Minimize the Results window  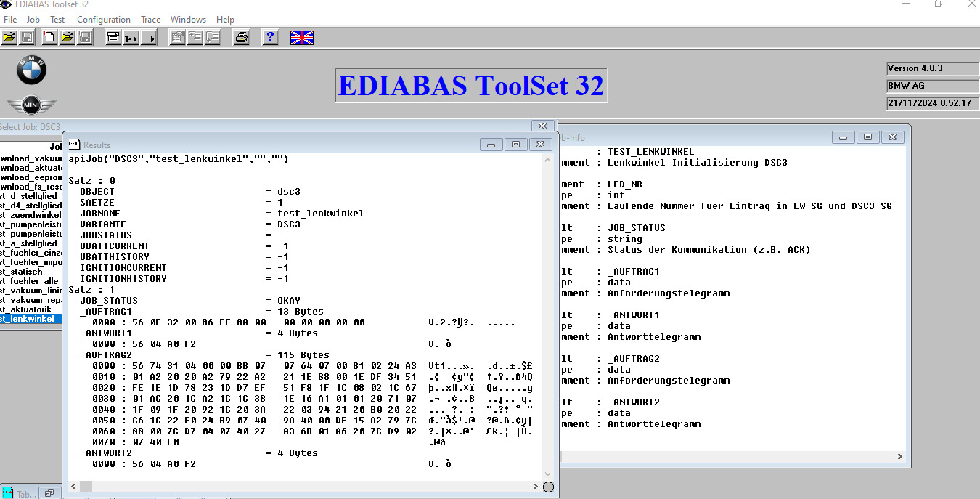click(491, 145)
